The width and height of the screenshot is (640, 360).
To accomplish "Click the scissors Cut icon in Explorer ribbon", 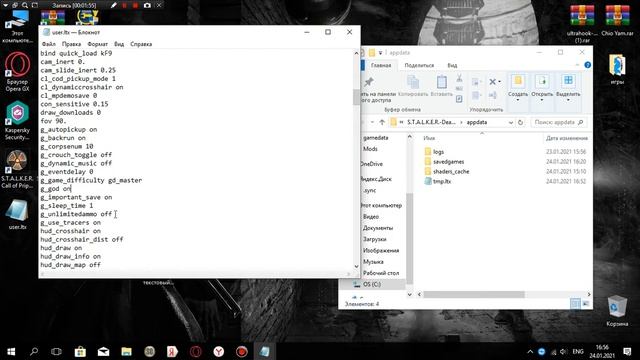I will (459, 78).
